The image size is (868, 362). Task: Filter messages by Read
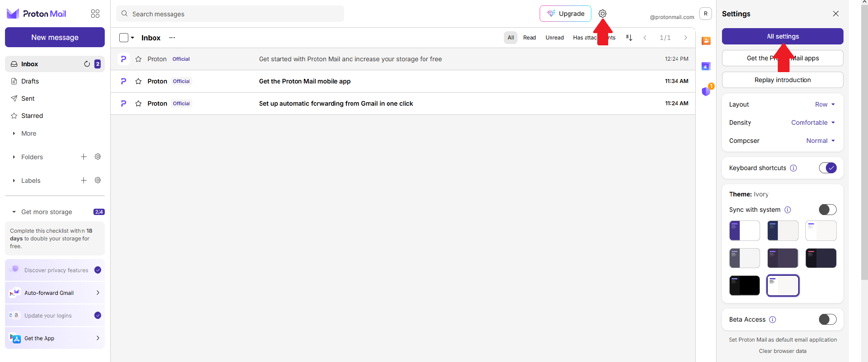(x=529, y=38)
